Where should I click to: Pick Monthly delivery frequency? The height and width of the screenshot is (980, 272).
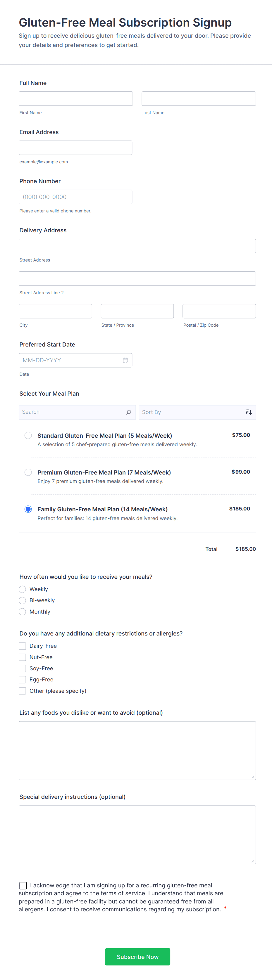(23, 612)
